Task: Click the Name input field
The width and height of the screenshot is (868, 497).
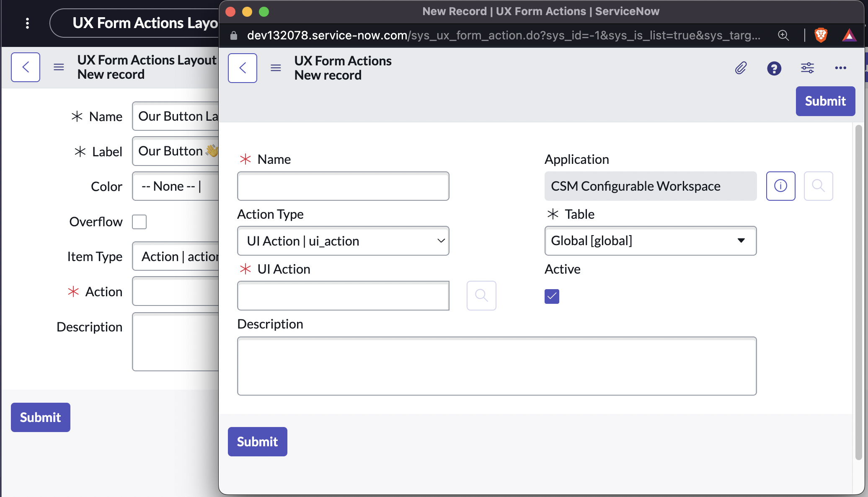Action: tap(343, 186)
